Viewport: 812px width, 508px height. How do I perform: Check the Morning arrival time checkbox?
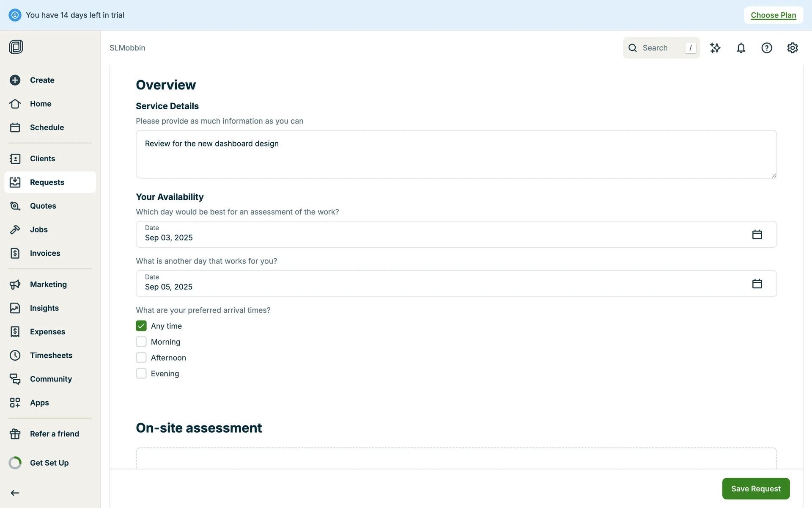click(141, 342)
